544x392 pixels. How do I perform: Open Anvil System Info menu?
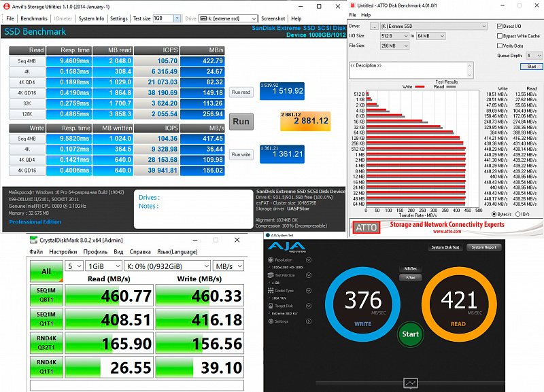(x=91, y=18)
